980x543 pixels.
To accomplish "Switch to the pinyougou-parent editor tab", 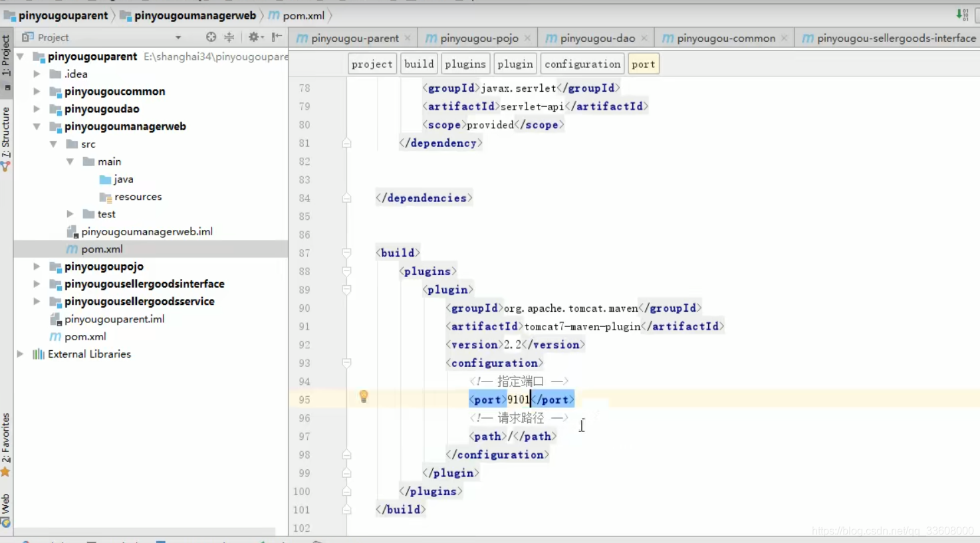I will tap(354, 39).
